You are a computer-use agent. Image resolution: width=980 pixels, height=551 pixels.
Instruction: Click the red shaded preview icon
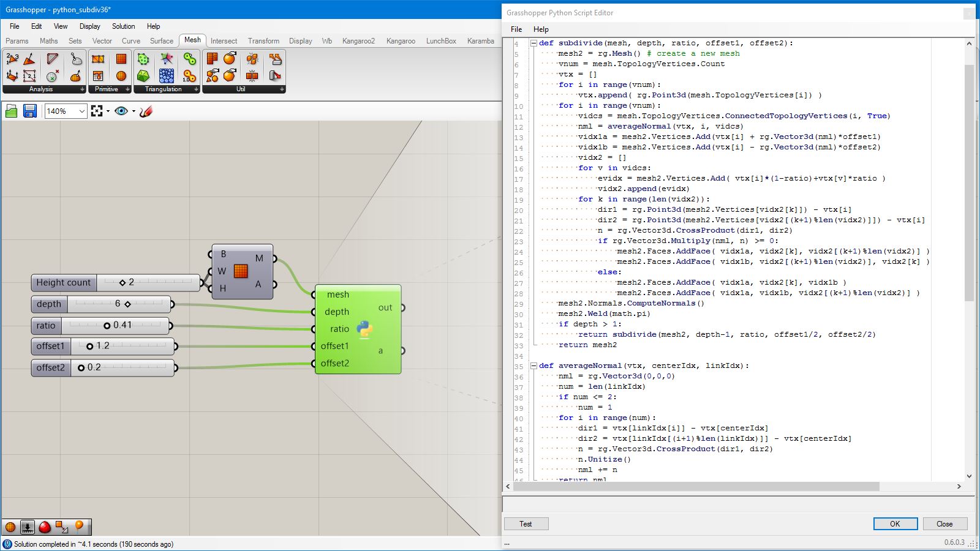(45, 527)
